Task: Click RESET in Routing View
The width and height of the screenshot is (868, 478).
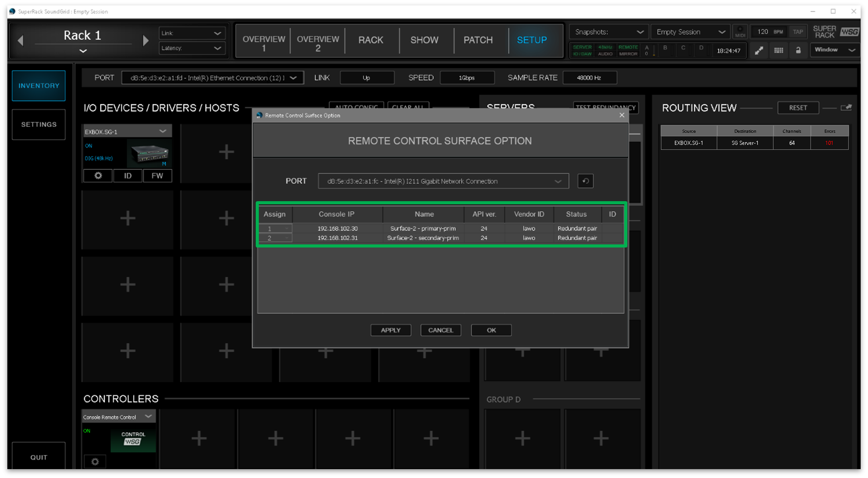Action: coord(798,108)
